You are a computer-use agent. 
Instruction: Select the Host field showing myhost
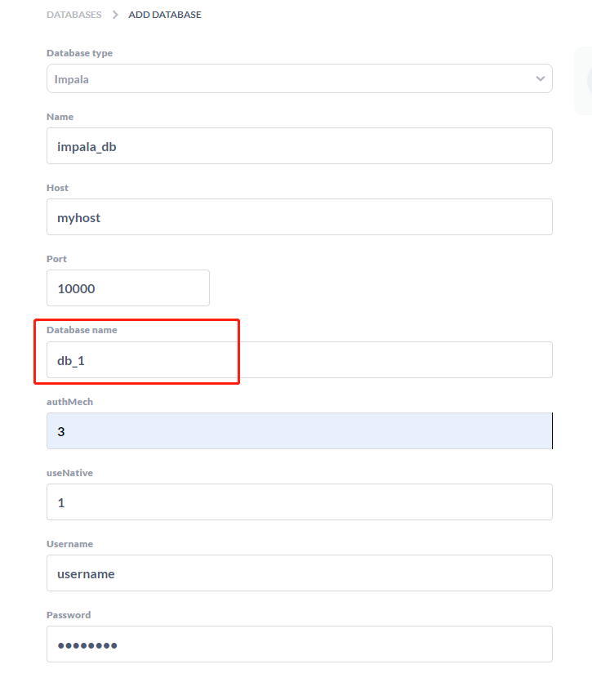coord(299,216)
